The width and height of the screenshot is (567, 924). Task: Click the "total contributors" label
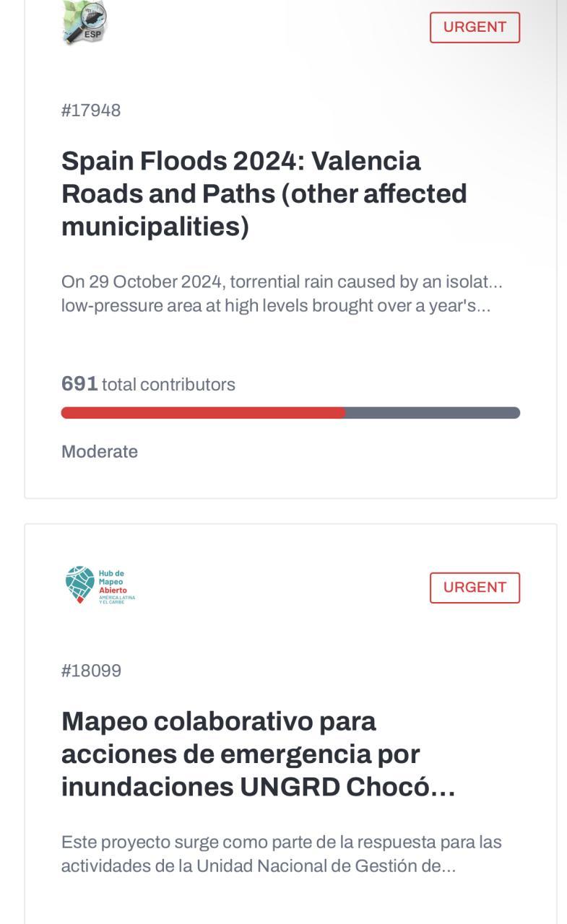(x=168, y=385)
